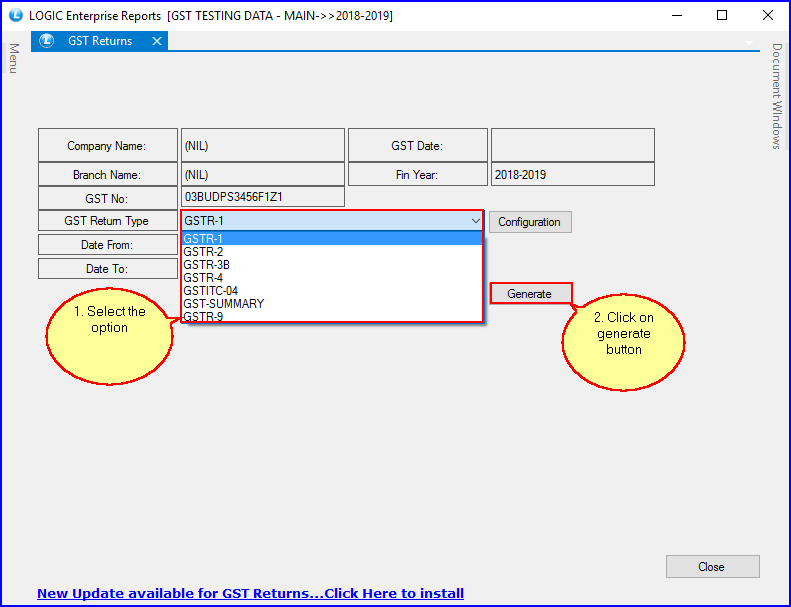Select GST-SUMMARY option in the list
The width and height of the screenshot is (791, 607).
point(332,304)
